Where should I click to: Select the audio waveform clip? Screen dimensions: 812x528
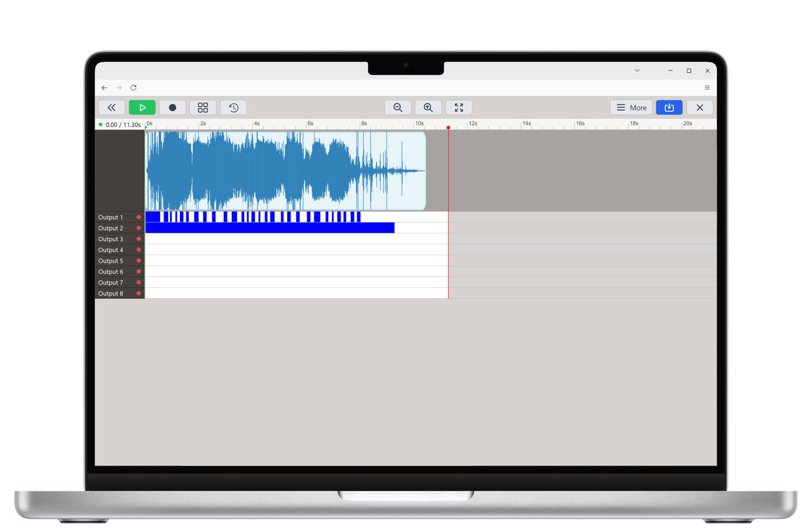tap(285, 171)
